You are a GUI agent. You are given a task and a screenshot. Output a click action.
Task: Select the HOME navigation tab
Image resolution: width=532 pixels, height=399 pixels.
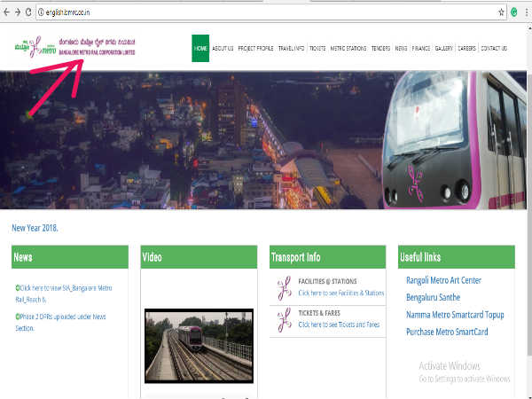[200, 48]
